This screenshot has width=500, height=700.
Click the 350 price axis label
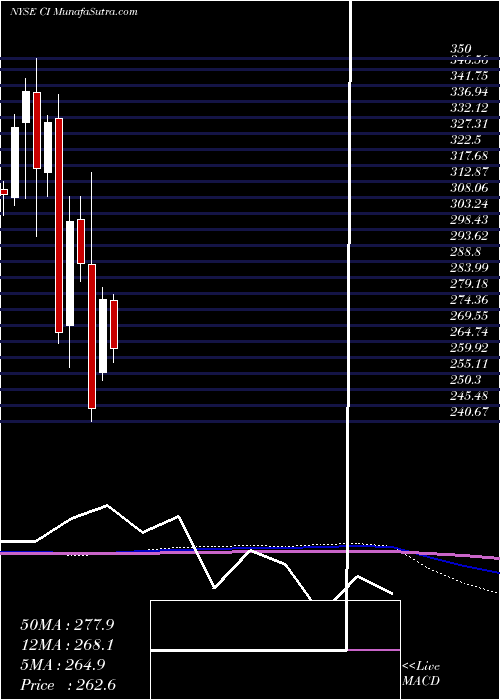tap(461, 49)
